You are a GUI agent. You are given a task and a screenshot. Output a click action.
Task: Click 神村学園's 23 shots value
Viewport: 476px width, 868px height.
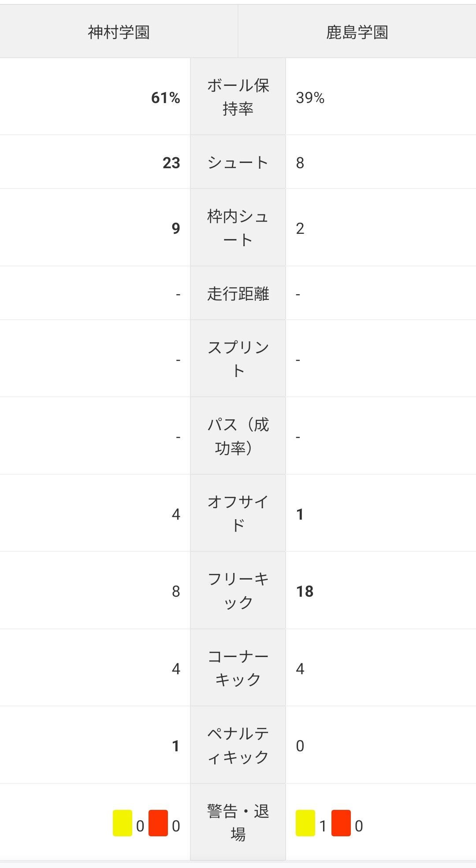[171, 163]
